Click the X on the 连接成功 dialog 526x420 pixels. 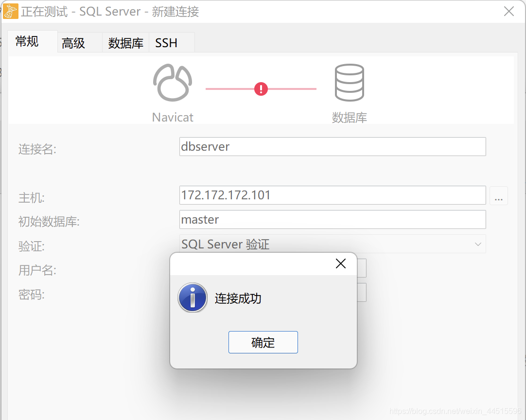click(x=340, y=263)
